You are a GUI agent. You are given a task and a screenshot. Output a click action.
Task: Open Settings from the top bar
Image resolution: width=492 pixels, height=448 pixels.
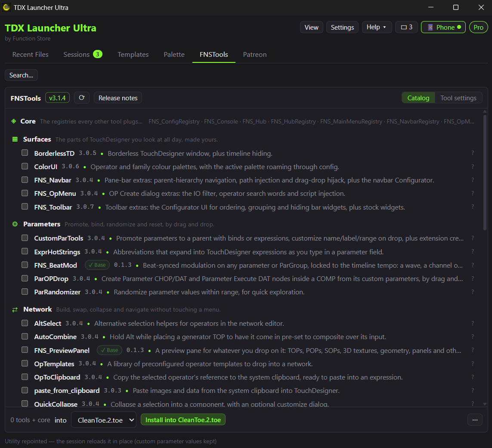pos(342,27)
